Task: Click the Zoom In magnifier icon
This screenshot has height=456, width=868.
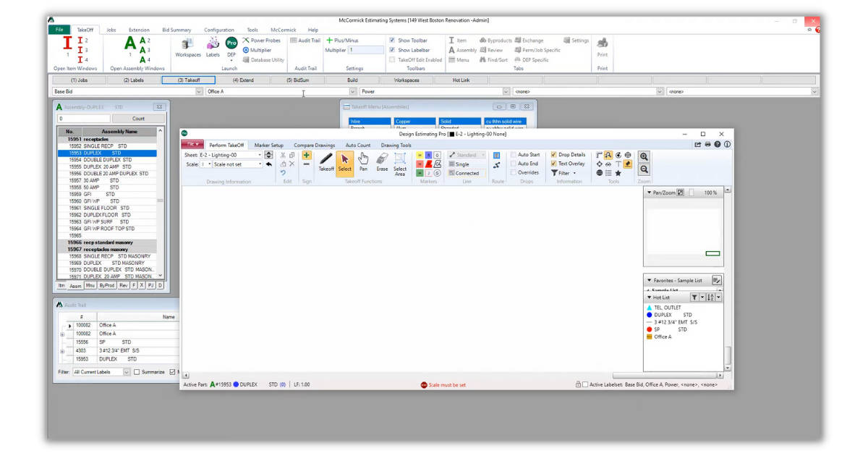Action: 645,157
